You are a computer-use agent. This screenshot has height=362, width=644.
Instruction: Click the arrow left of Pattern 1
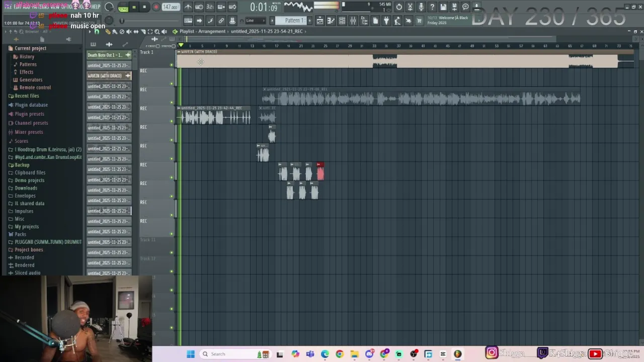click(272, 21)
